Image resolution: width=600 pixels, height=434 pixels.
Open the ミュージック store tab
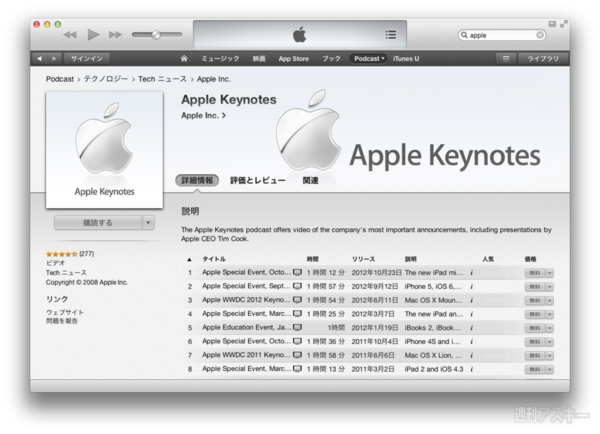click(x=220, y=59)
